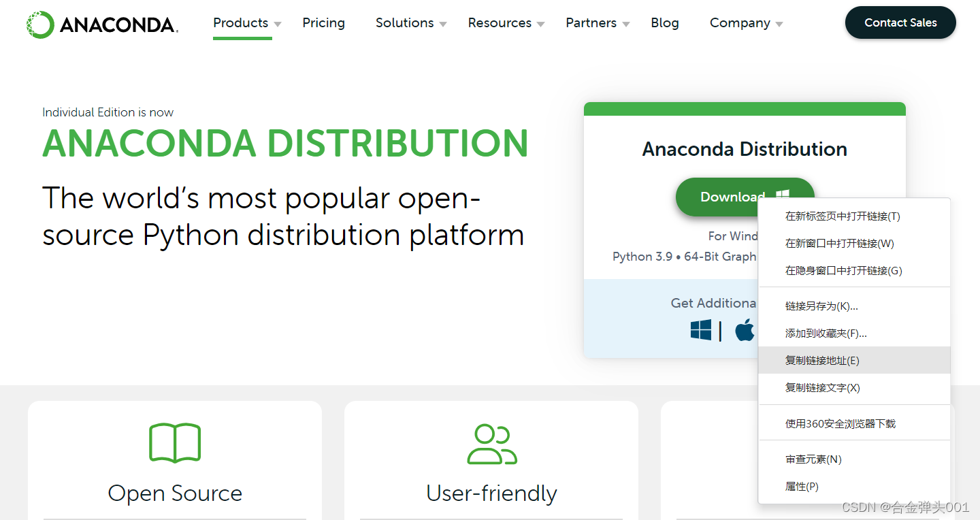Choose 使用360安全浏览器下载 from the context menu
Image resolution: width=980 pixels, height=520 pixels.
coord(854,423)
